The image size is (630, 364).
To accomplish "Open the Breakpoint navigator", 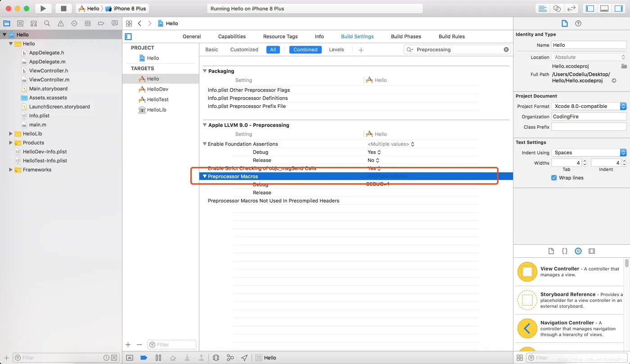I will point(101,23).
